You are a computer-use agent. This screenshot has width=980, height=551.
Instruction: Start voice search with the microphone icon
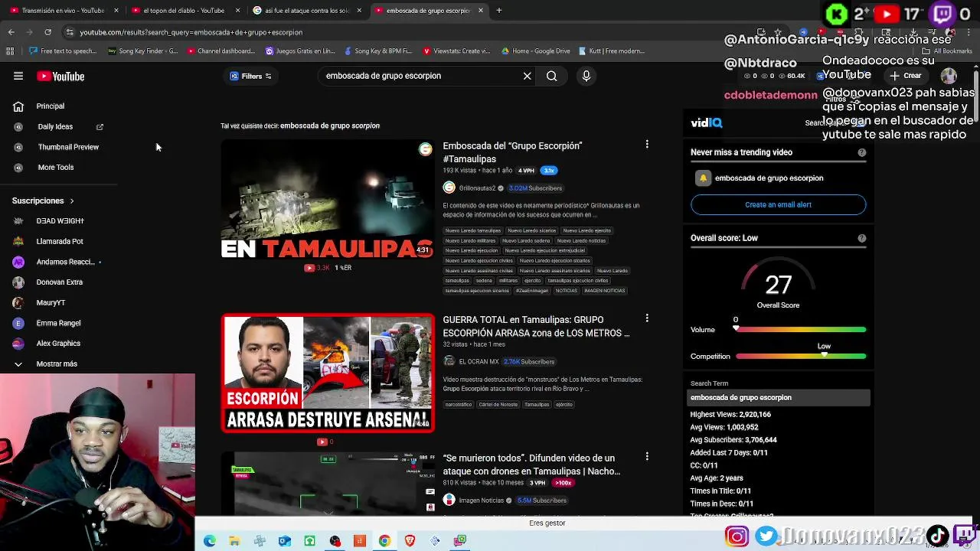(586, 76)
